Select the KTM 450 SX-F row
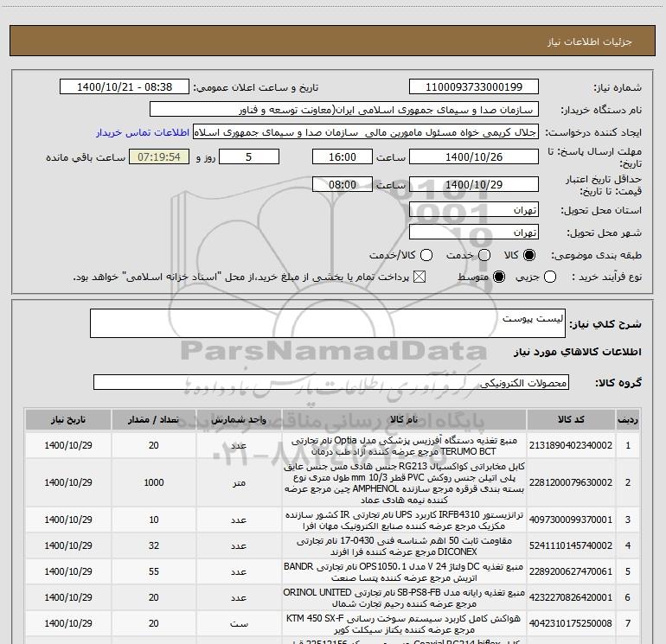This screenshot has width=666, height=644. 333,623
